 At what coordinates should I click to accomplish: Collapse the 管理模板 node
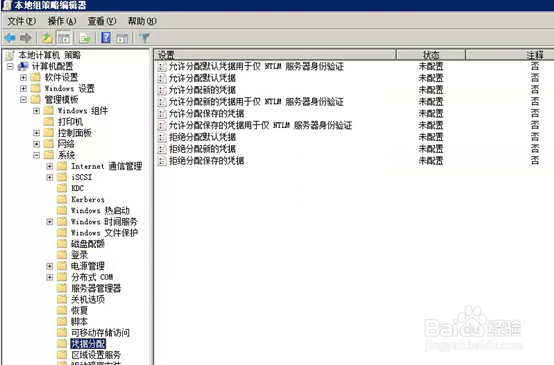pyautogui.click(x=23, y=100)
